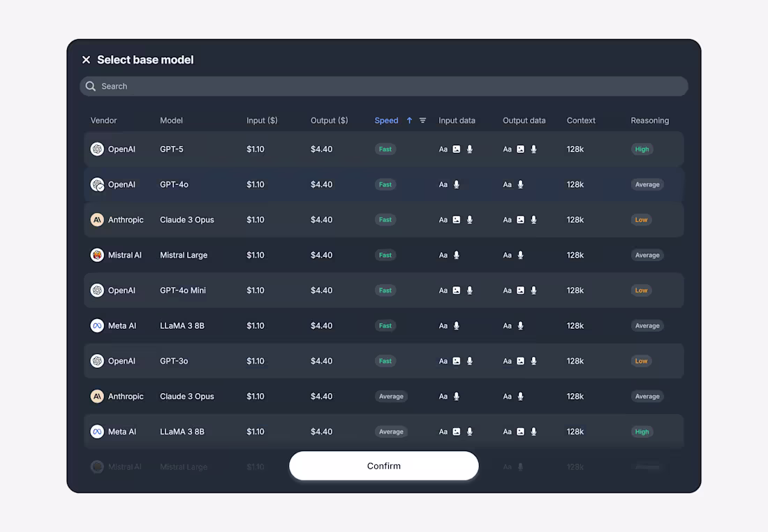Click the Output data column header
This screenshot has width=768, height=532.
[x=524, y=121]
